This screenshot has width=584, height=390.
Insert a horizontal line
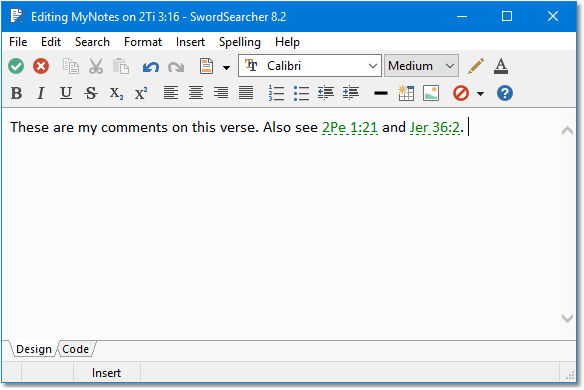coord(381,93)
